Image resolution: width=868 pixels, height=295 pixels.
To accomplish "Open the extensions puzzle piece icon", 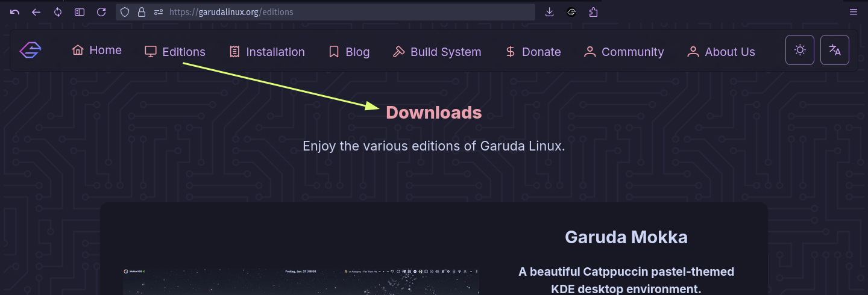I will [x=593, y=12].
